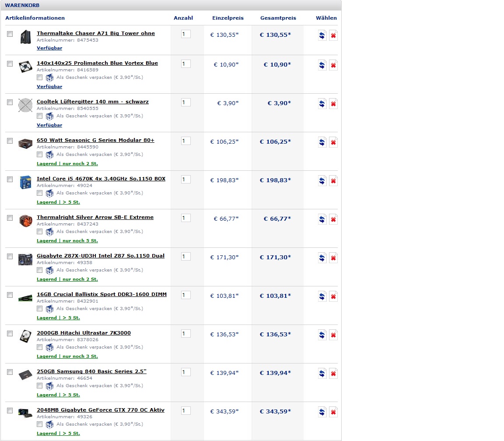Click refresh icon for GeForce GTX 770 row
This screenshot has height=441, width=504.
click(x=322, y=412)
